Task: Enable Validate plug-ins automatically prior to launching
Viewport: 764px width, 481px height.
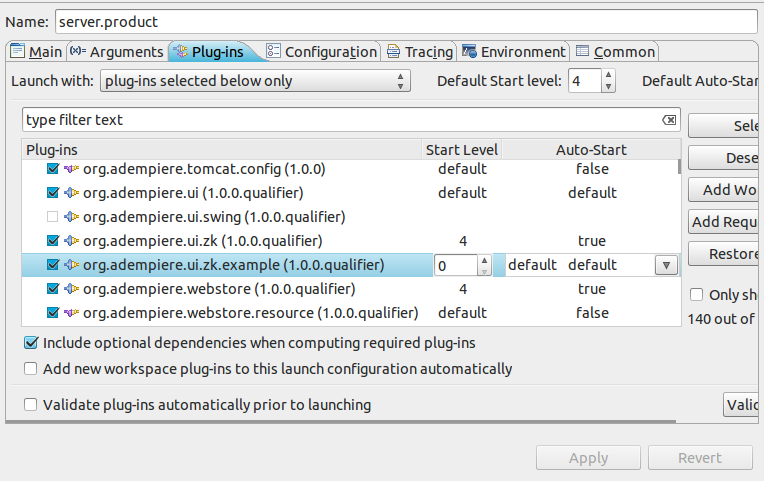Action: point(31,404)
